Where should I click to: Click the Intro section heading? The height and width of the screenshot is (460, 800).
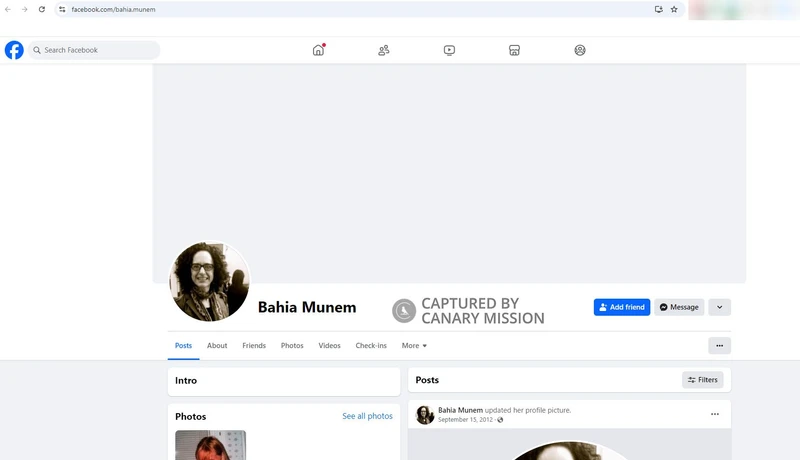(x=186, y=380)
